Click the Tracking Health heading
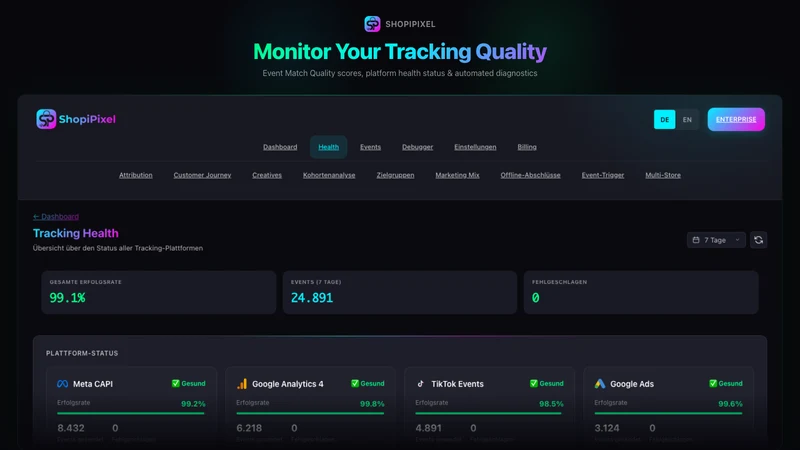The image size is (800, 450). (76, 233)
